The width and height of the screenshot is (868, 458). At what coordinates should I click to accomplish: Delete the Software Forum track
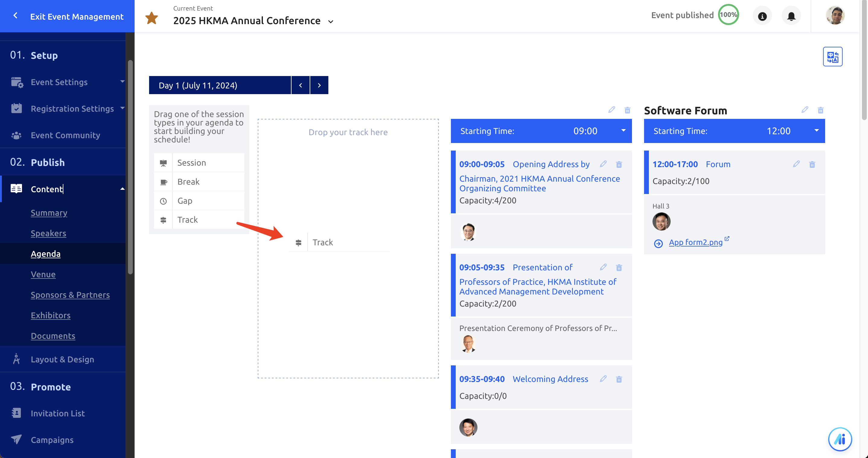821,110
